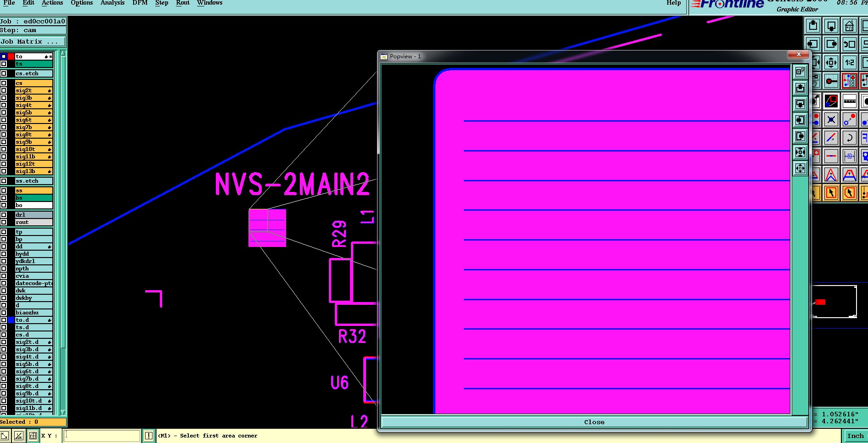Viewport: 868px width, 443px height.
Task: Click layer list scroll up arrow
Action: pyautogui.click(x=63, y=54)
